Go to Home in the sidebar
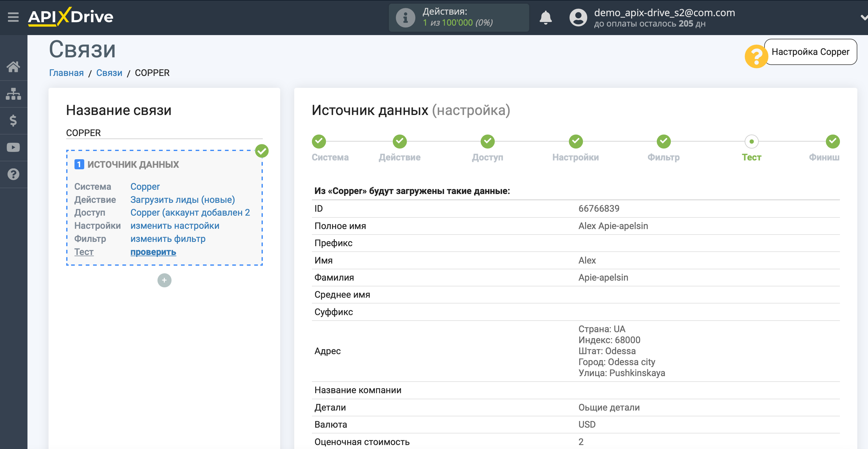Screen dimensions: 868x449 [13, 67]
